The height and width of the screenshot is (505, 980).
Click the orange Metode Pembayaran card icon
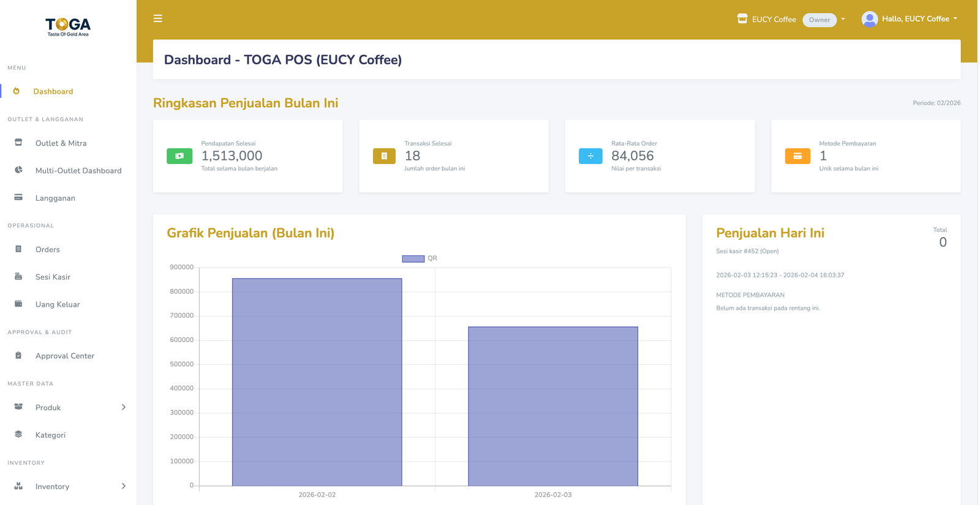click(x=797, y=156)
